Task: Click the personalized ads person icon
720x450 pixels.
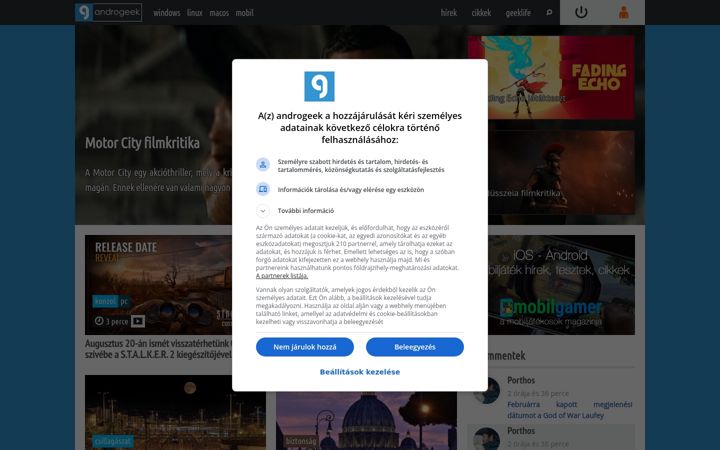Action: (x=263, y=164)
